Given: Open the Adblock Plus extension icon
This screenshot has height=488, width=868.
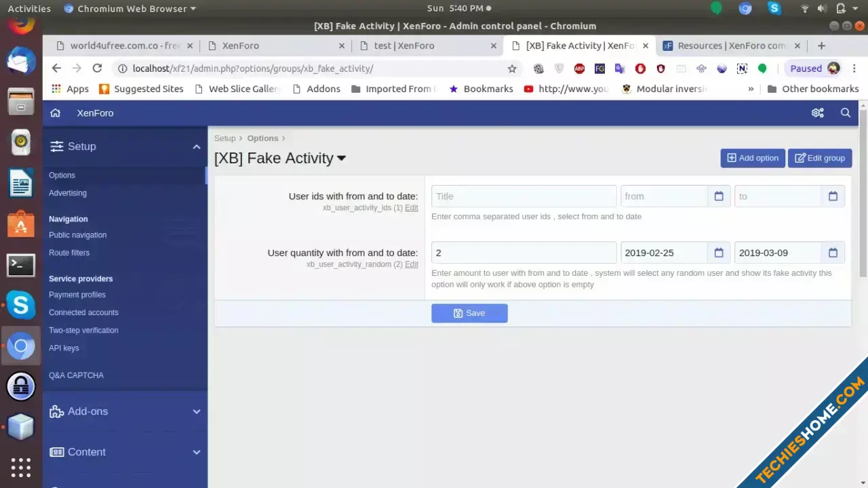Looking at the screenshot, I should coord(580,68).
